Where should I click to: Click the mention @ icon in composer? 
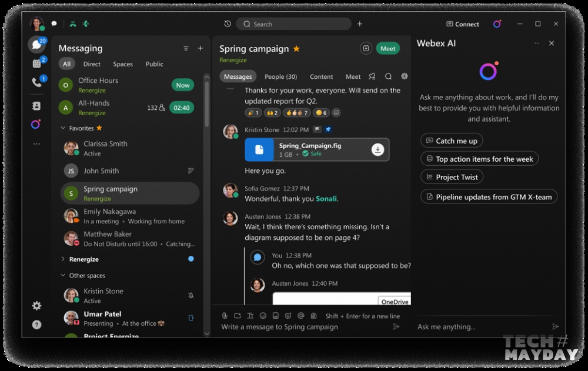click(x=300, y=316)
